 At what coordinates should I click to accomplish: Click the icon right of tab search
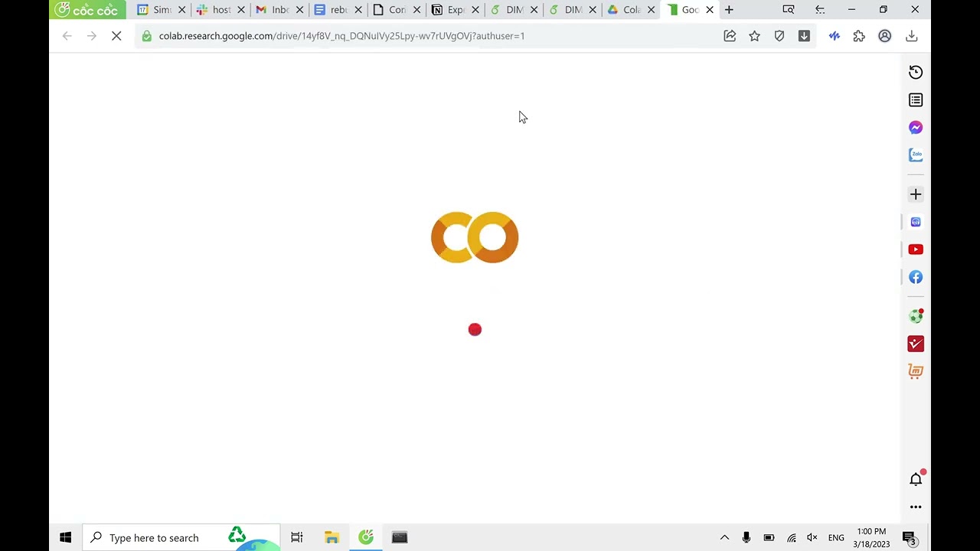point(820,10)
